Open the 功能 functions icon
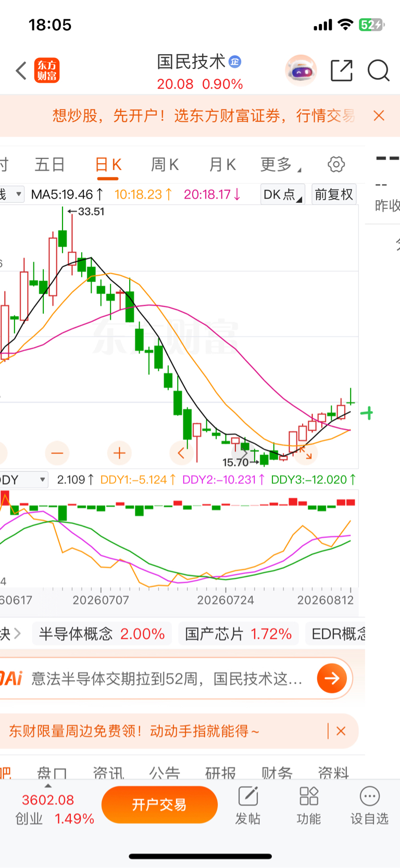This screenshot has height=868, width=400. pos(309,806)
